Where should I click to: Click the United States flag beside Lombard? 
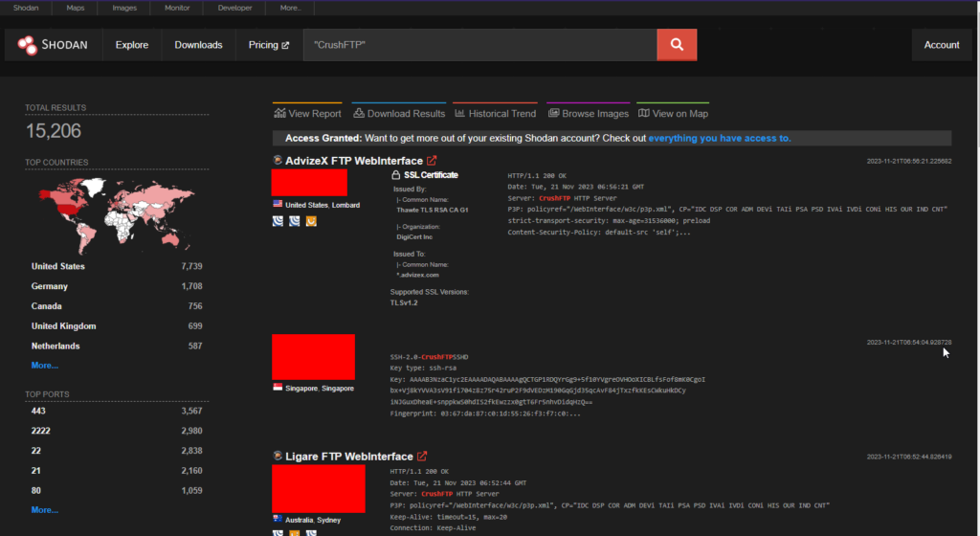pyautogui.click(x=278, y=204)
